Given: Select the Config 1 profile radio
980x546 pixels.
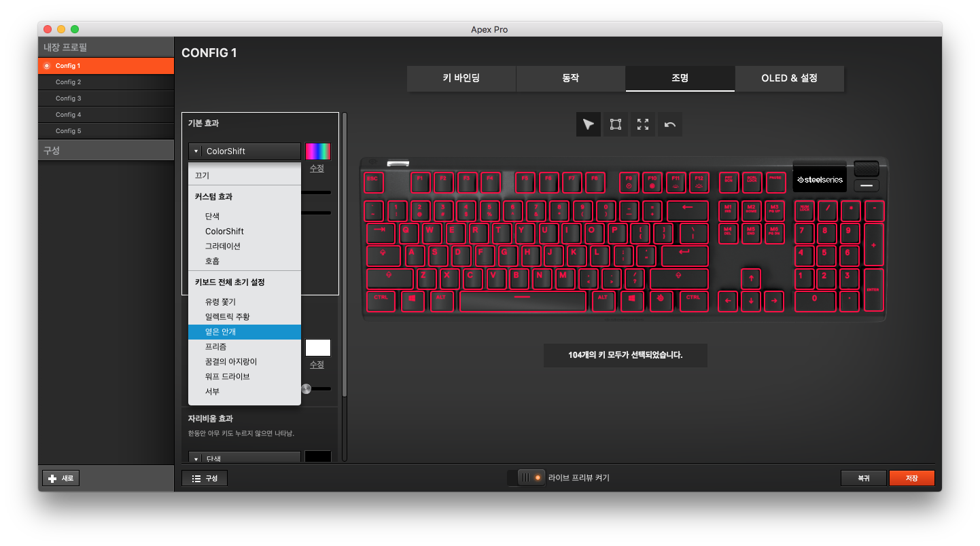Looking at the screenshot, I should click(x=47, y=66).
